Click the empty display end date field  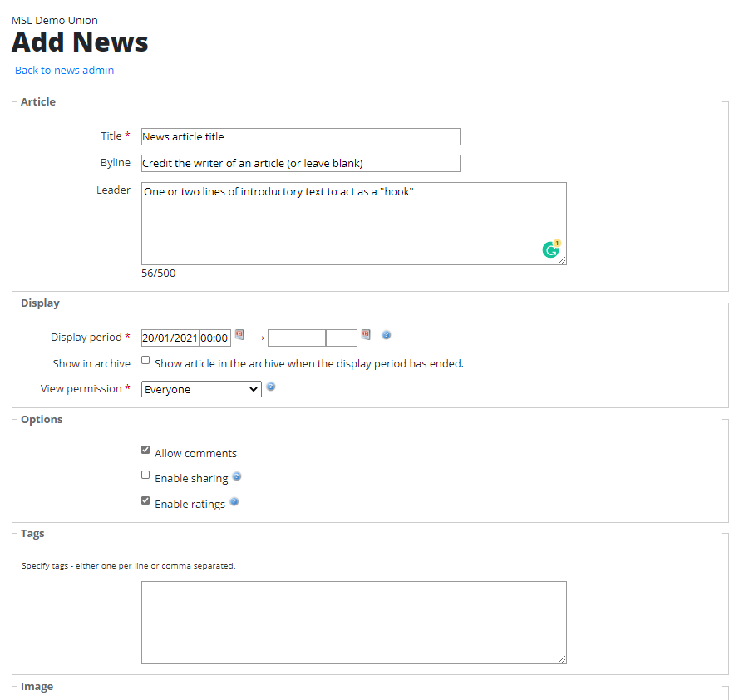tap(297, 338)
